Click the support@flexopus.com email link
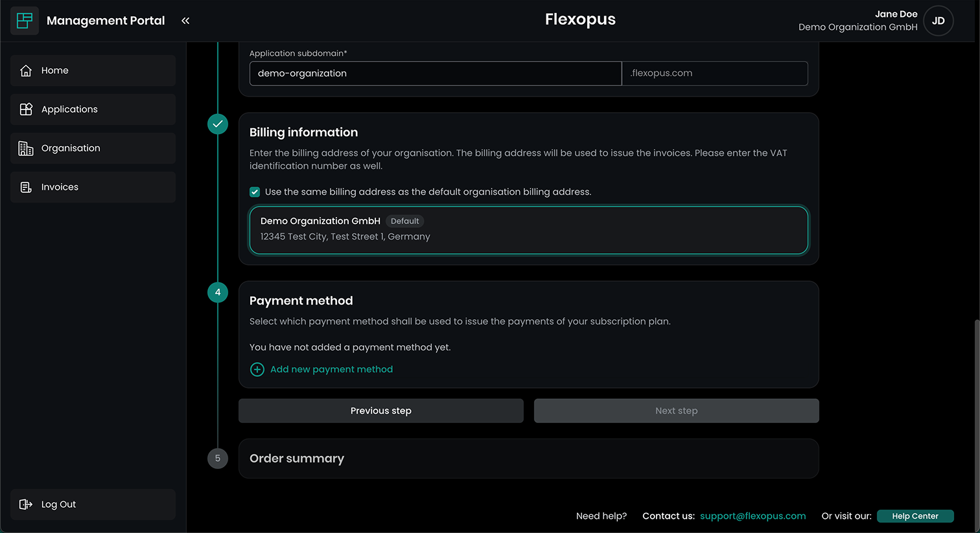Viewport: 980px width, 533px height. coord(752,516)
